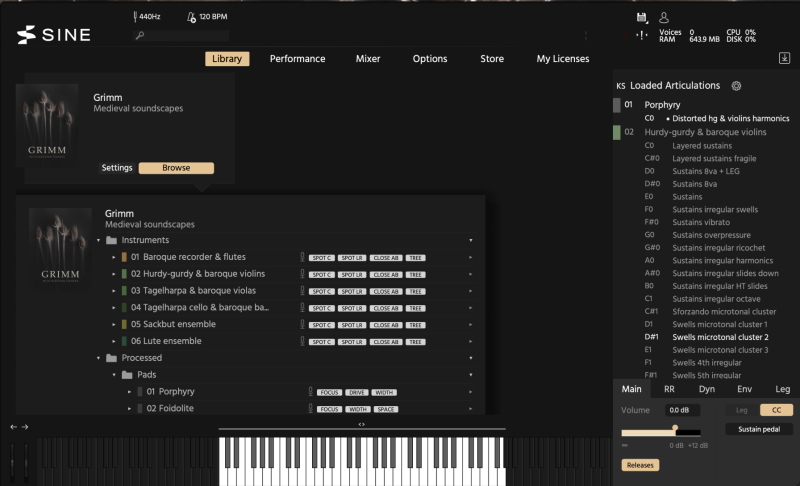
Task: Click the KS keyswitch icon
Action: click(x=620, y=86)
